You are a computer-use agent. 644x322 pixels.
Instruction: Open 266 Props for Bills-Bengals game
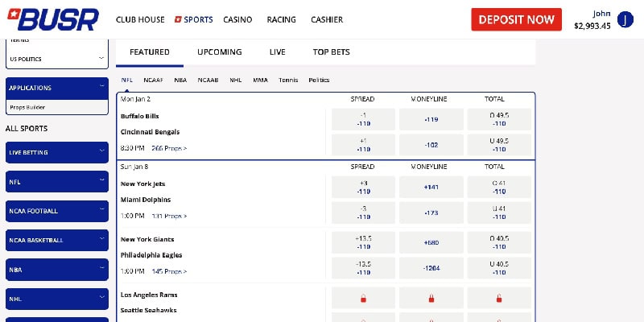(169, 148)
